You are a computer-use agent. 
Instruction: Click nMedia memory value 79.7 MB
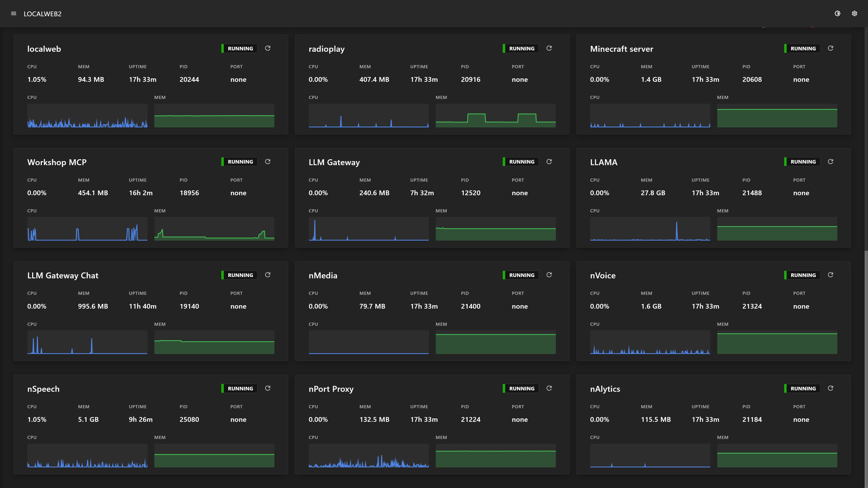point(372,307)
